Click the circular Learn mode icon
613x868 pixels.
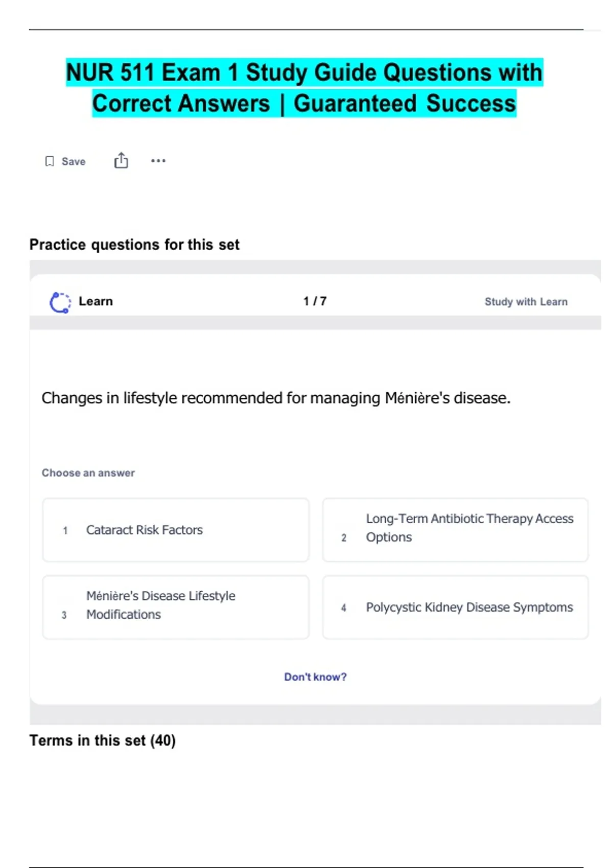[60, 302]
